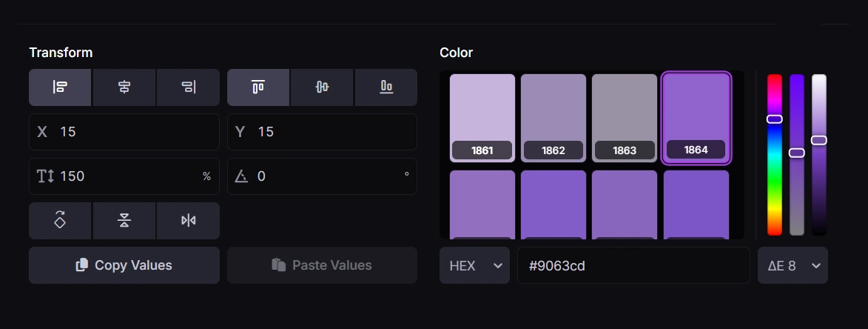Click the rotate 90 degrees icon
The height and width of the screenshot is (329, 868).
coord(60,220)
